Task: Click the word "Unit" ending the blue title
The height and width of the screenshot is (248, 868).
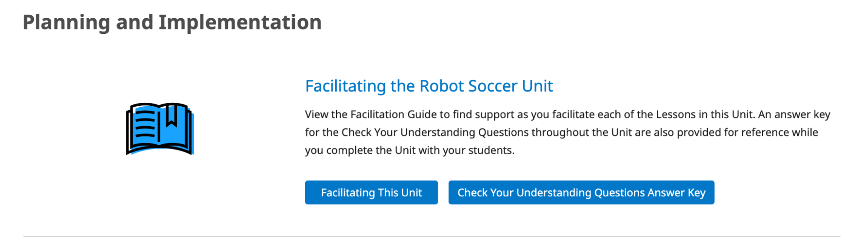Action: tap(537, 86)
